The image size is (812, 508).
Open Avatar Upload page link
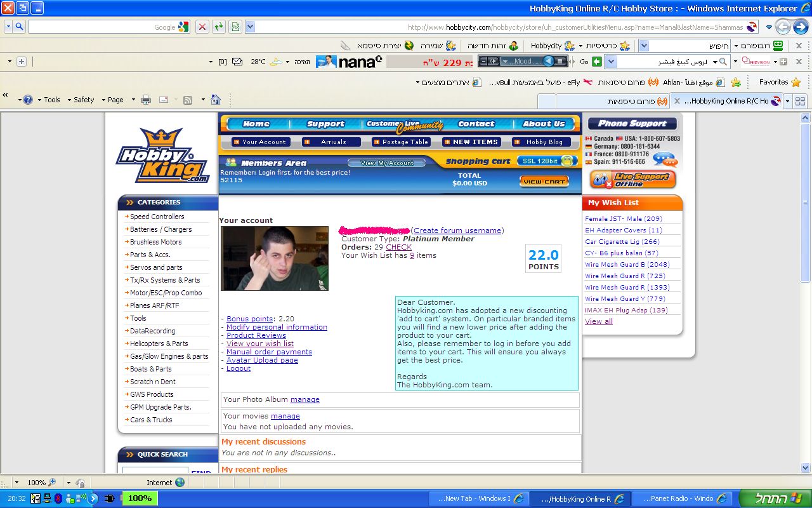click(x=262, y=360)
